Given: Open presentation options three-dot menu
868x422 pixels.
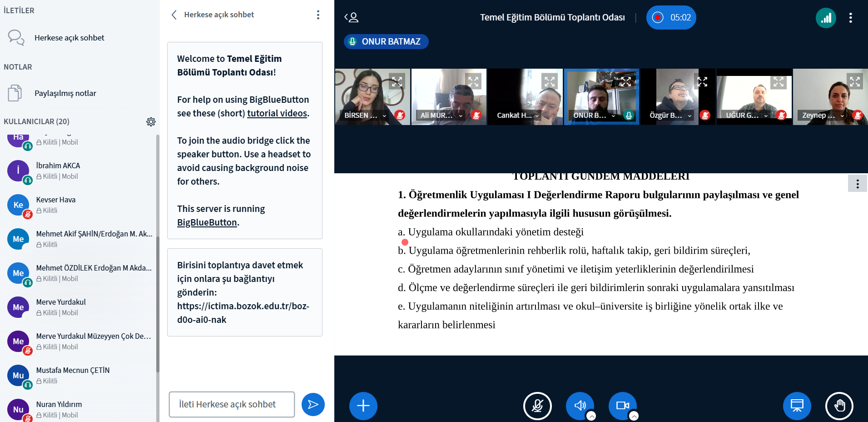Looking at the screenshot, I should coord(857,184).
